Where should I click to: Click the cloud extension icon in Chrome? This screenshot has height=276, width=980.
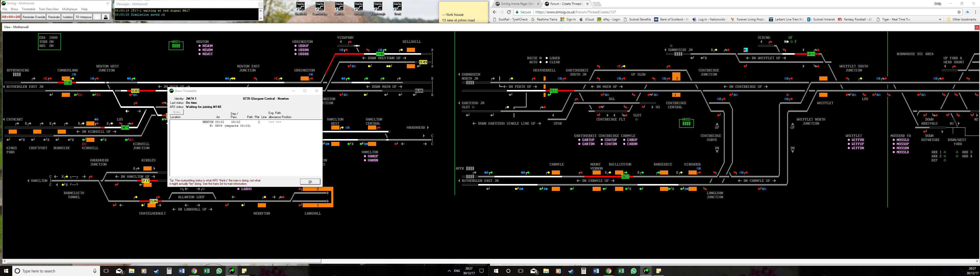(967, 12)
